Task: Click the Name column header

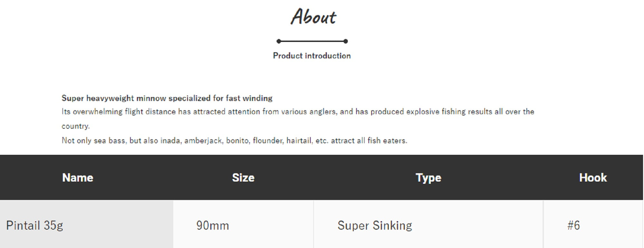Action: coord(78,178)
